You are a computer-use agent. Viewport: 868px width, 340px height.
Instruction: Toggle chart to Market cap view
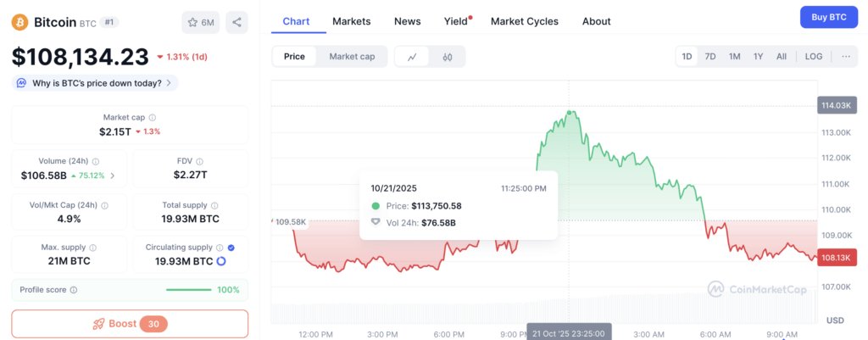(352, 57)
